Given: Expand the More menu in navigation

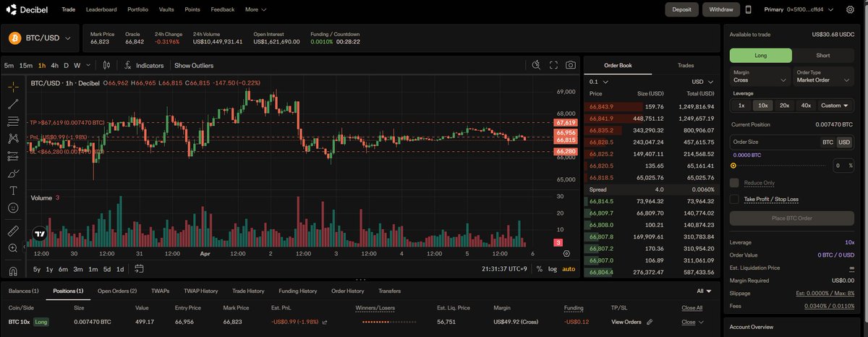Looking at the screenshot, I should [255, 9].
